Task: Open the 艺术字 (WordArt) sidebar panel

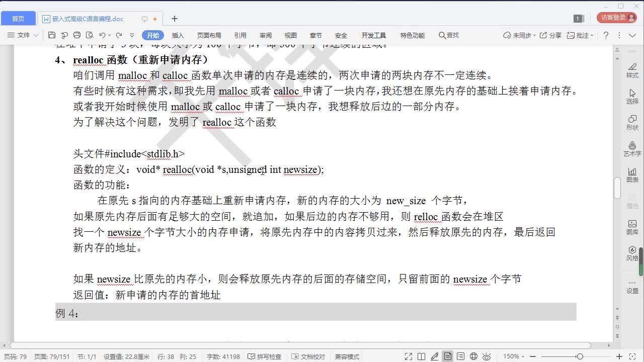Action: (x=632, y=149)
